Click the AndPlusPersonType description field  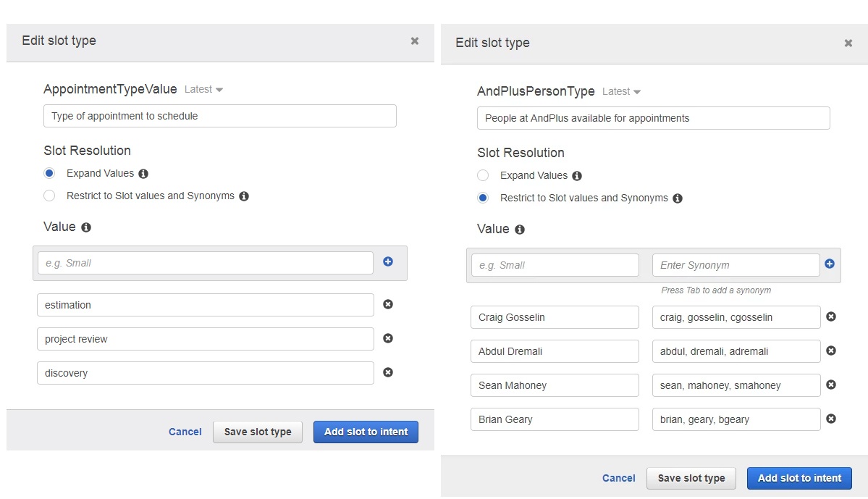(x=652, y=117)
